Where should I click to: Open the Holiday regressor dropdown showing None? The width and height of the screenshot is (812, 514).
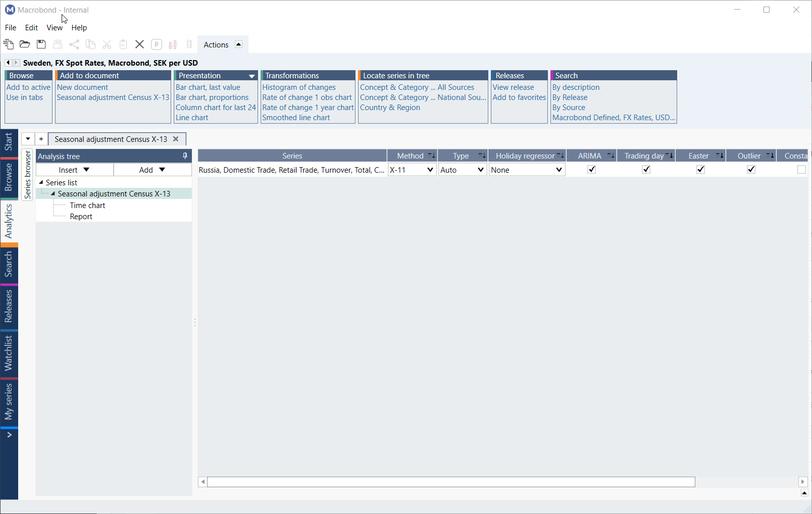(x=527, y=170)
